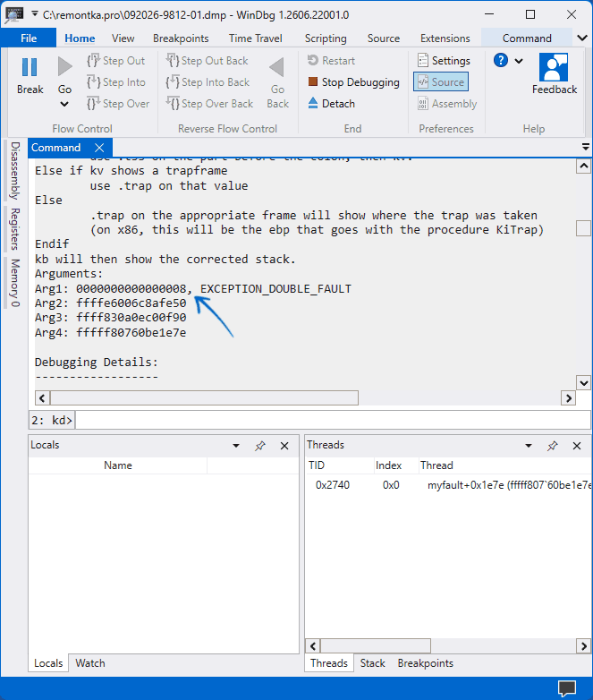Click Step Into
593x700 pixels.
click(x=116, y=82)
